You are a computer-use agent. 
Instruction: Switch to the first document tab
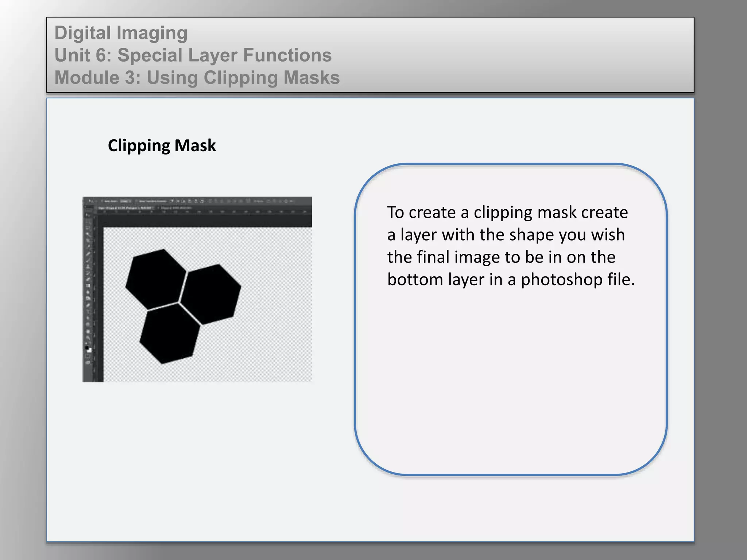[x=124, y=208]
